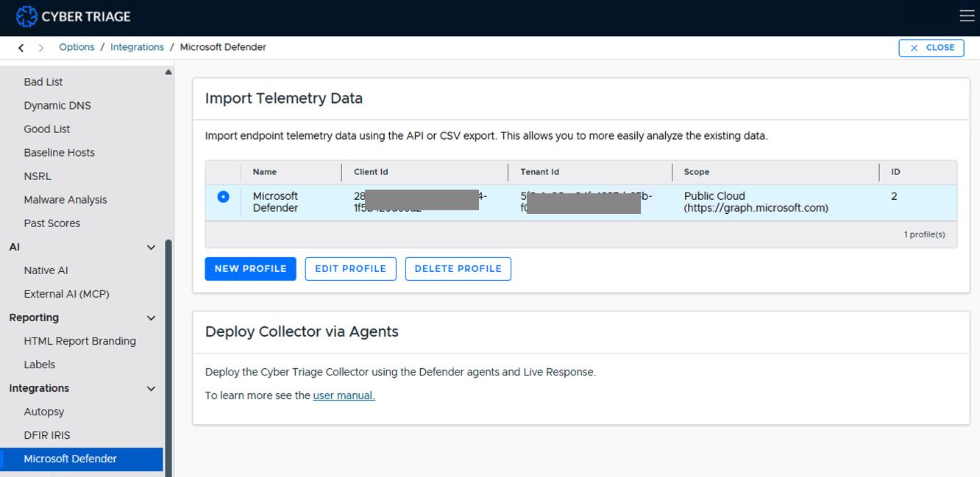Viewport: 980px width, 477px height.
Task: Click the NEW PROFILE button
Action: [x=251, y=269]
